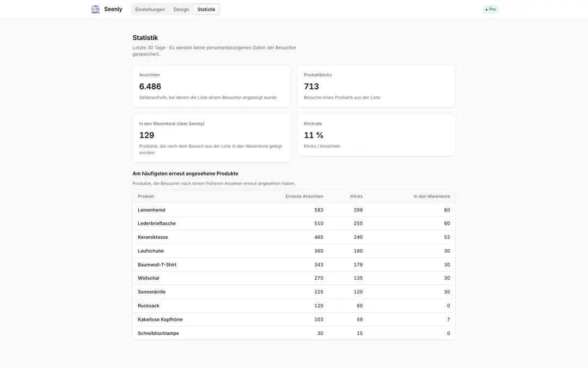Screen dimensions: 588x368
Task: Click the Erneute Ansichten column header
Action: pos(304,196)
